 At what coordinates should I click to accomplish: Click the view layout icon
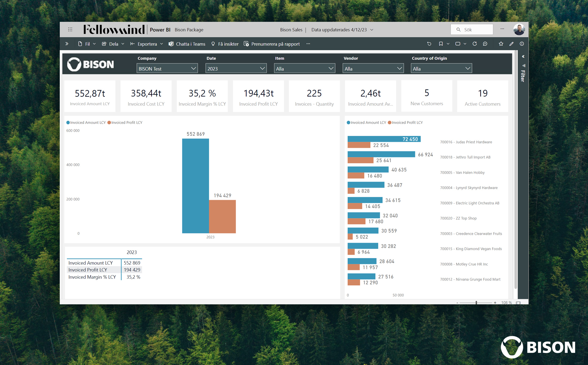(458, 44)
